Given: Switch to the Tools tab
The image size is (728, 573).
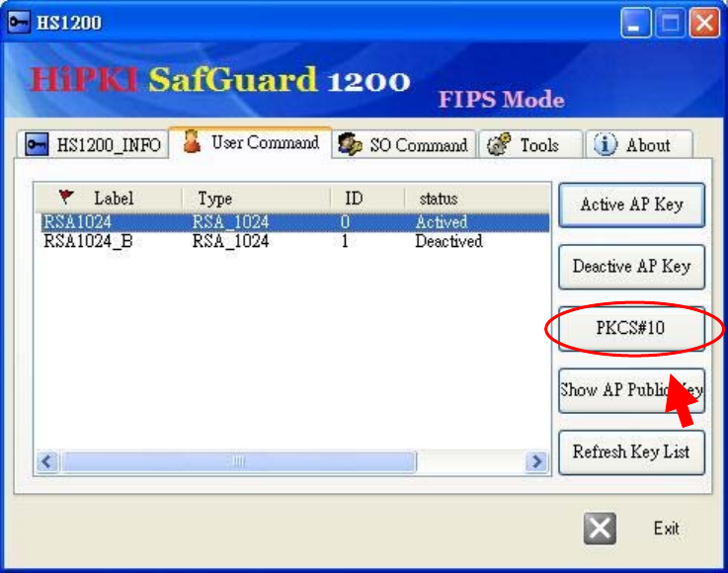Looking at the screenshot, I should [x=530, y=145].
